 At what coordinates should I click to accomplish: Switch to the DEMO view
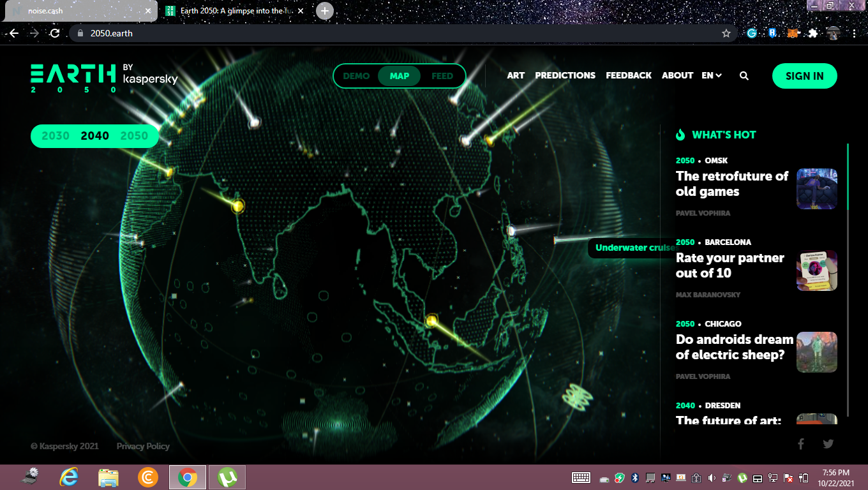(x=356, y=76)
